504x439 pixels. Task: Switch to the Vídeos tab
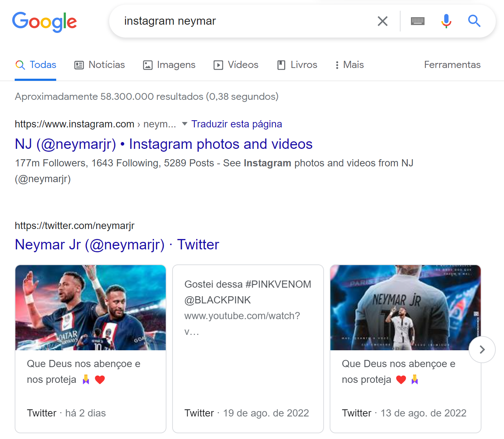[x=236, y=65]
